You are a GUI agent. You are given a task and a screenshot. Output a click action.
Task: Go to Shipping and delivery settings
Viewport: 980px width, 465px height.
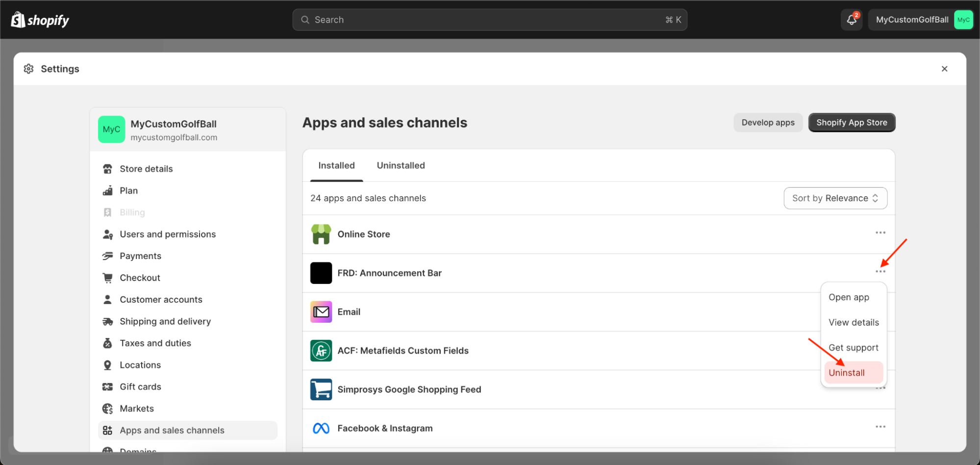point(165,321)
